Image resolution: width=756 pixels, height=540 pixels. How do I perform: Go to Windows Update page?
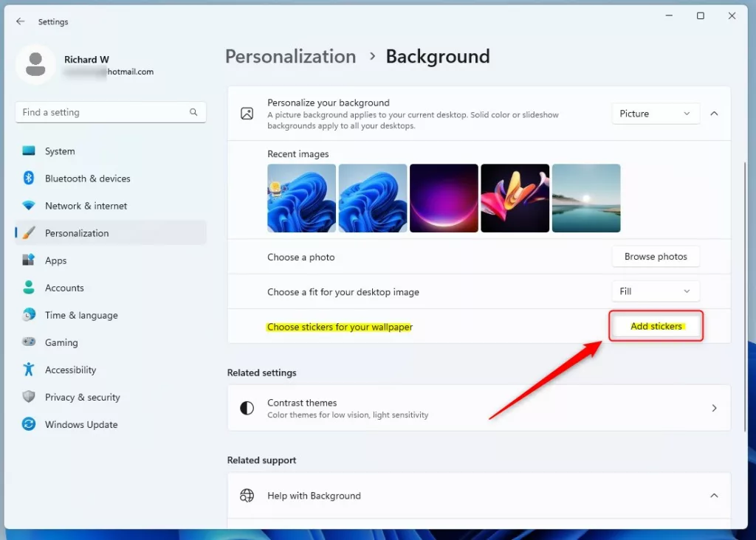(111, 424)
